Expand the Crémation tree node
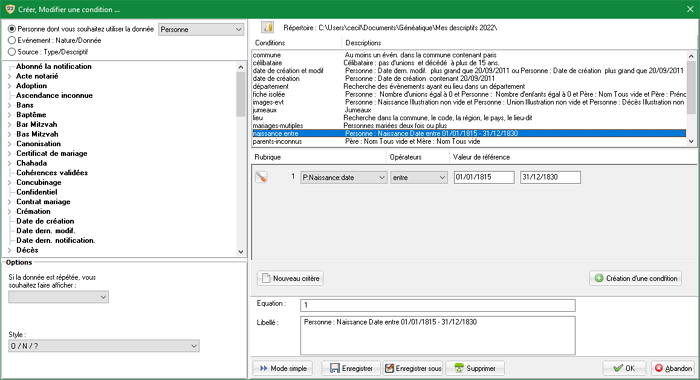 pos(10,212)
